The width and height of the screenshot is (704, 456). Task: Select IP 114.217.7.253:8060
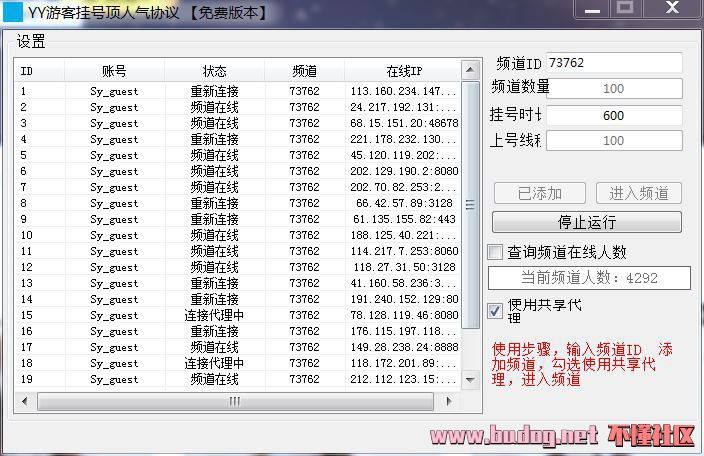(404, 251)
